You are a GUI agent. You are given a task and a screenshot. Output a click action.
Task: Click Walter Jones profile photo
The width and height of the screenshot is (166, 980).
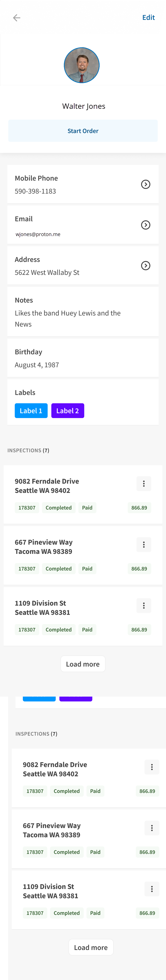pos(82,65)
